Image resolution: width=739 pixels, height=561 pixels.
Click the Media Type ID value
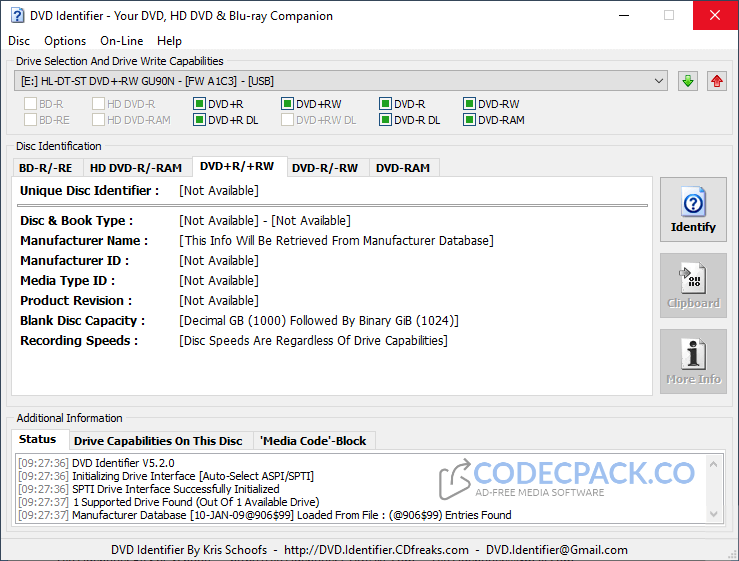(x=219, y=281)
